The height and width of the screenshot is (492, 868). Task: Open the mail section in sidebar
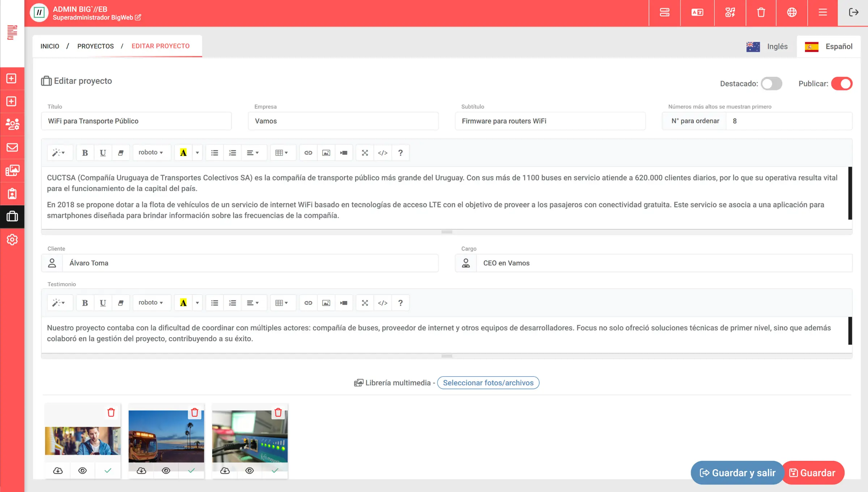[x=12, y=148]
